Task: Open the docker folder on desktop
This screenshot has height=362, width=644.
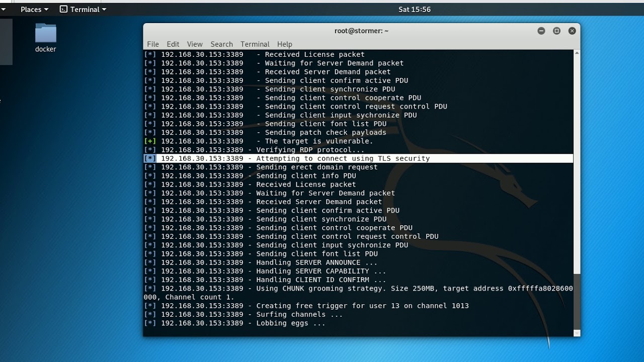Action: [x=46, y=38]
